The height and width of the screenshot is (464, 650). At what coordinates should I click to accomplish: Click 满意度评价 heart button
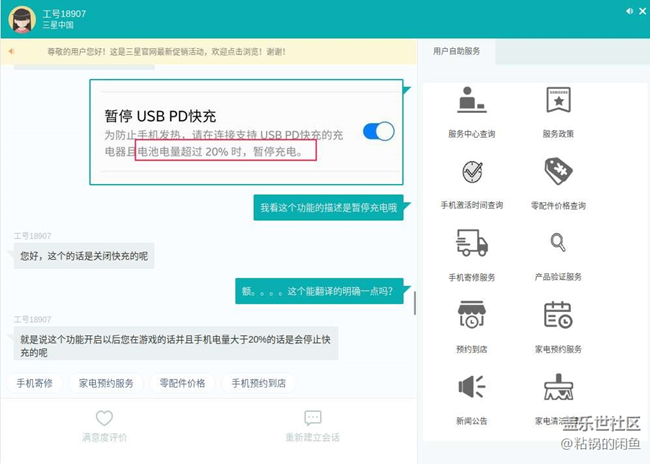tap(104, 426)
